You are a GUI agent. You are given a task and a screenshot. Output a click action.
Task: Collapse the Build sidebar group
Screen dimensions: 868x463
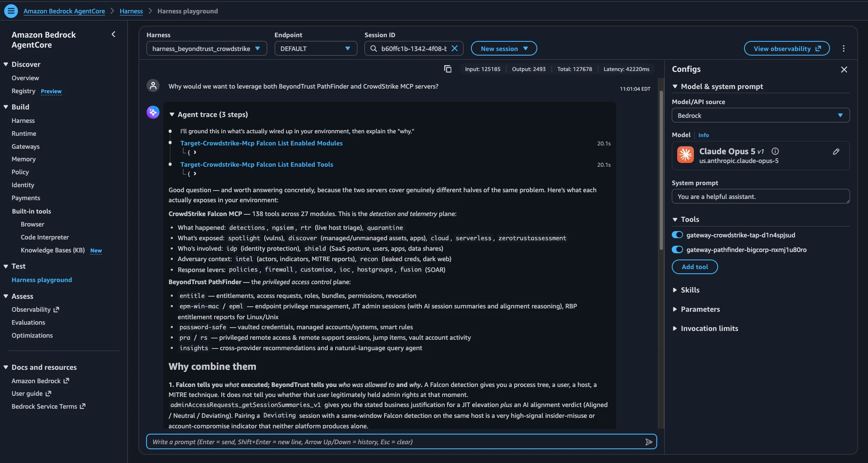point(6,107)
